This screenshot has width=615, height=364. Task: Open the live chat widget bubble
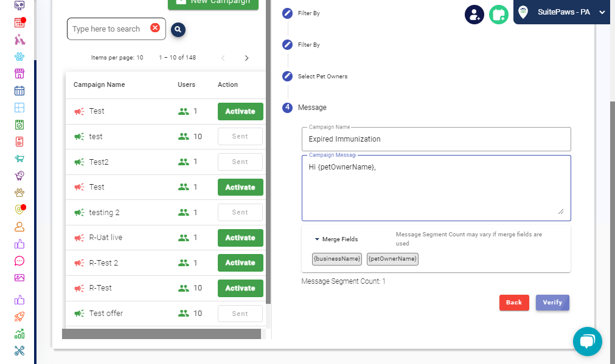(x=587, y=342)
